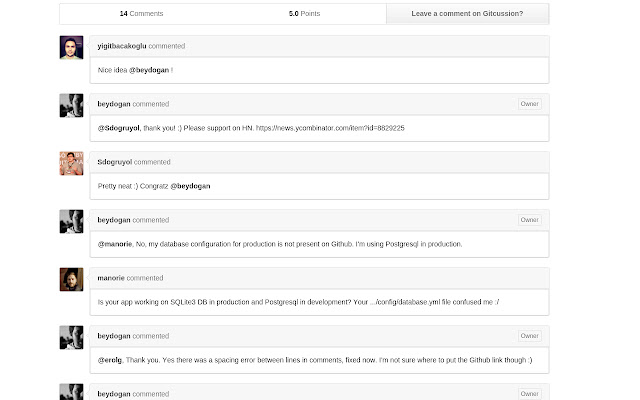Screen dimensions: 640x400
Task: Click 'Leave a comment on Gitcussion?' button
Action: [467, 13]
